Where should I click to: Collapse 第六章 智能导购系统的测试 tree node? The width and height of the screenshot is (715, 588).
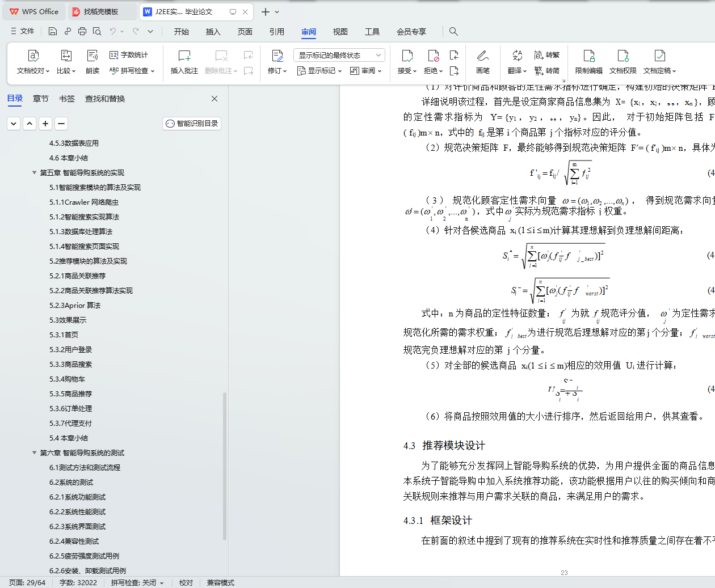pos(35,453)
